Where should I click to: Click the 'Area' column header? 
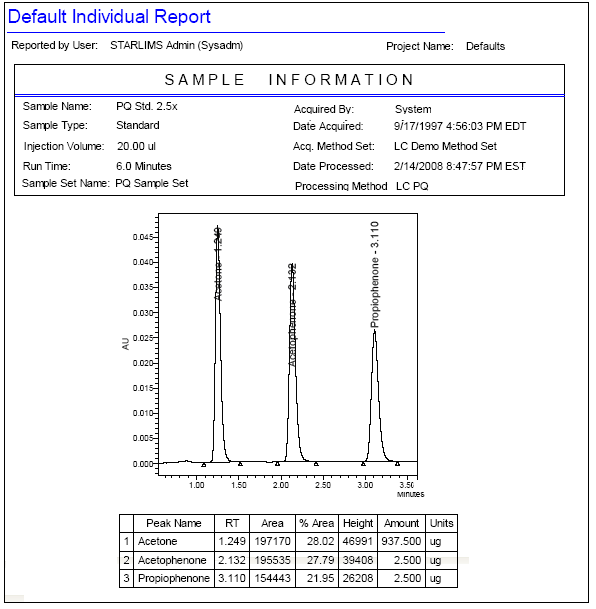click(x=272, y=524)
